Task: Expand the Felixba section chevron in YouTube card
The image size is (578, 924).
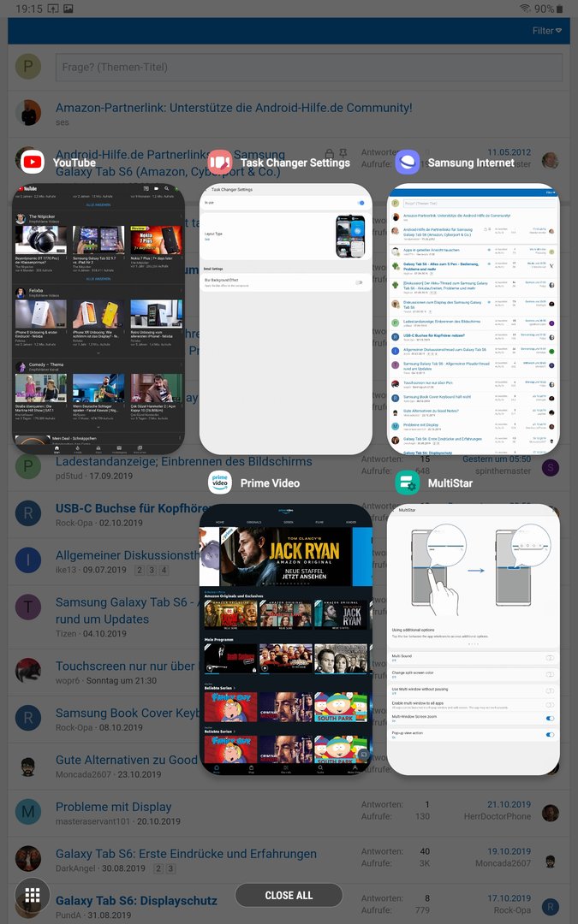Action: pyautogui.click(x=98, y=353)
